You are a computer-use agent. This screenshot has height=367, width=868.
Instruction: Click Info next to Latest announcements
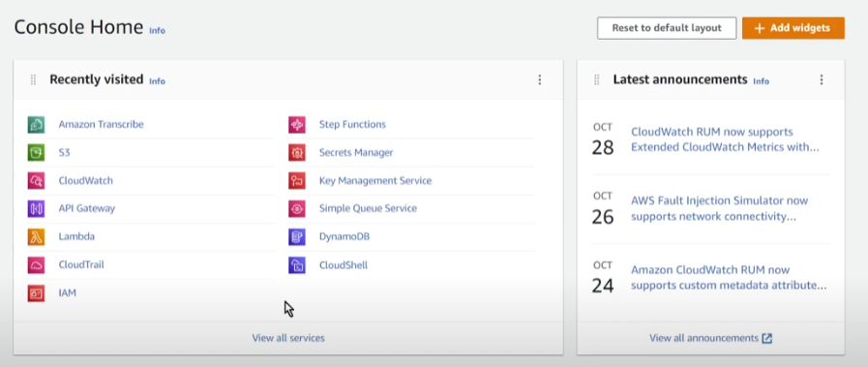762,81
